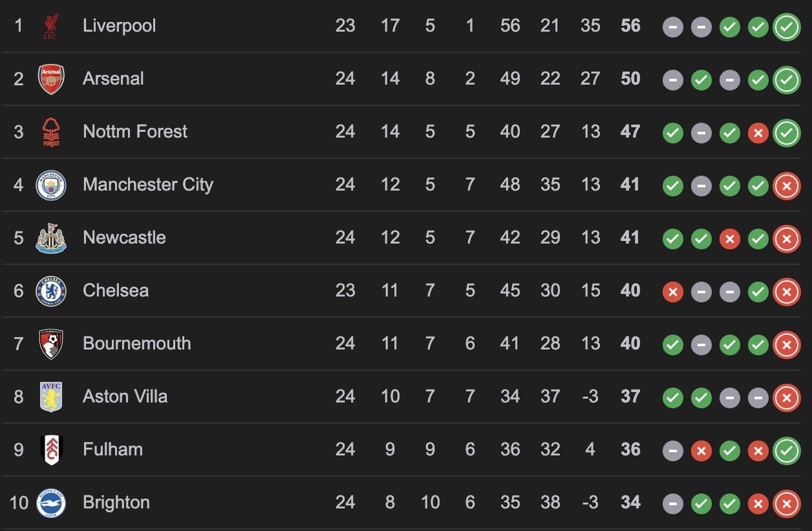Click Liverpool's latest win result icon

coord(787,26)
